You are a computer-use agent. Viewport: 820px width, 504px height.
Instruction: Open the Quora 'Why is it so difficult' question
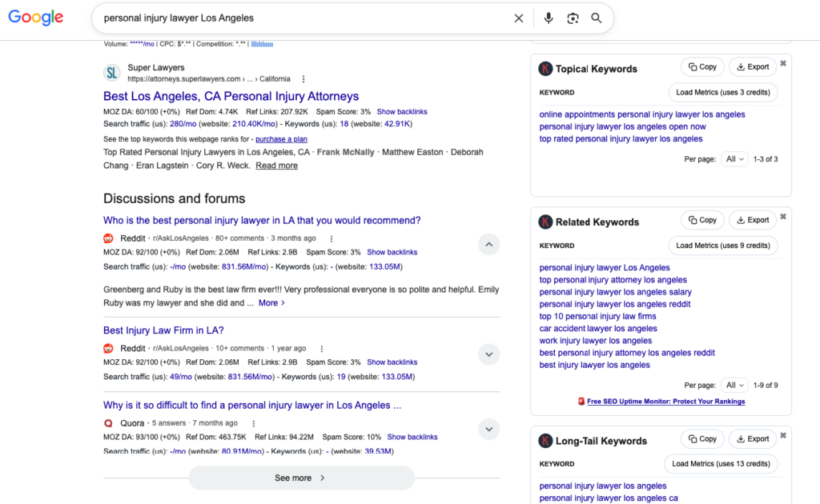tap(252, 406)
